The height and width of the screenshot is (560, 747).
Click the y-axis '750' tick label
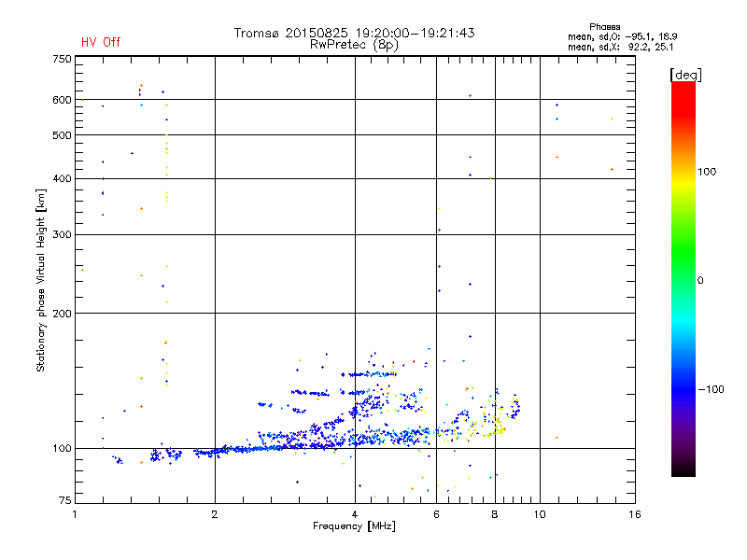coord(63,59)
